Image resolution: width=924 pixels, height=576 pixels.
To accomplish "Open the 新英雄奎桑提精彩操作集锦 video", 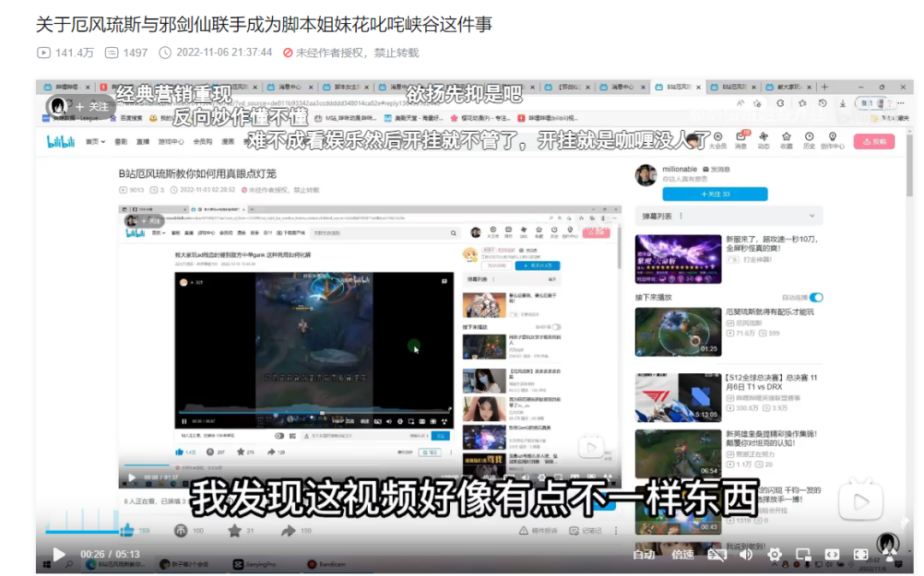I will click(x=678, y=454).
